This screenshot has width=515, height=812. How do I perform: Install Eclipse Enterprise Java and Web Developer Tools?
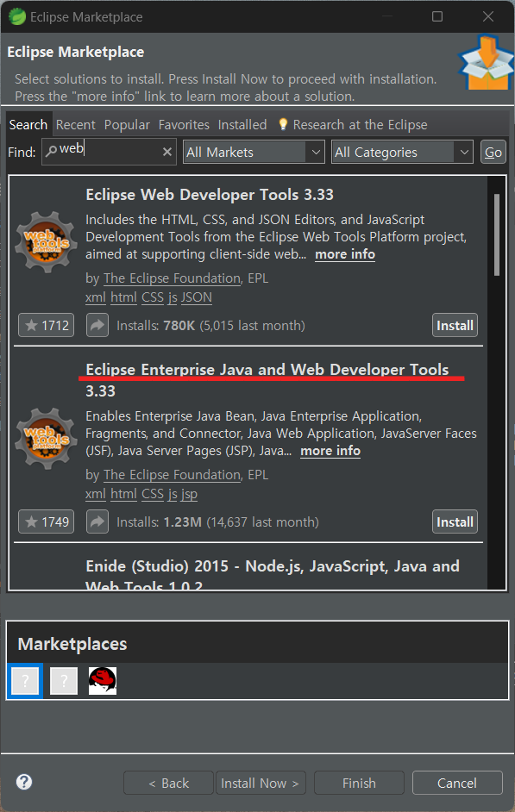point(455,522)
